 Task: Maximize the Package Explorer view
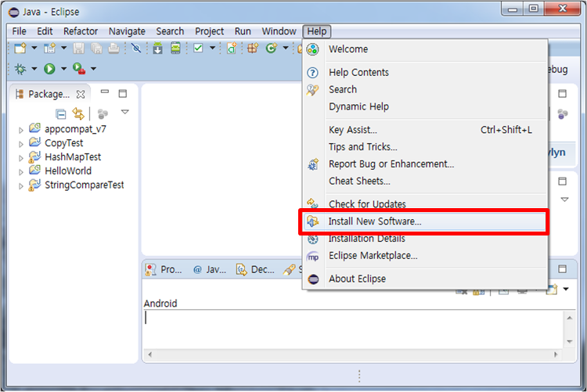(123, 93)
